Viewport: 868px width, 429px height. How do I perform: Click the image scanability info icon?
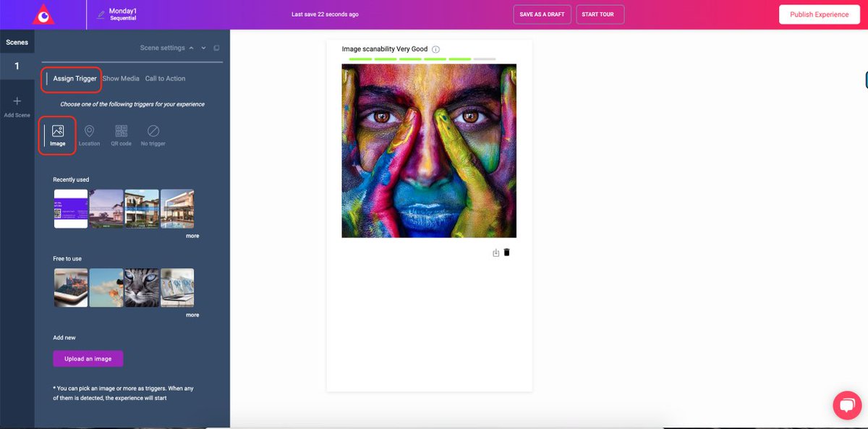[436, 49]
